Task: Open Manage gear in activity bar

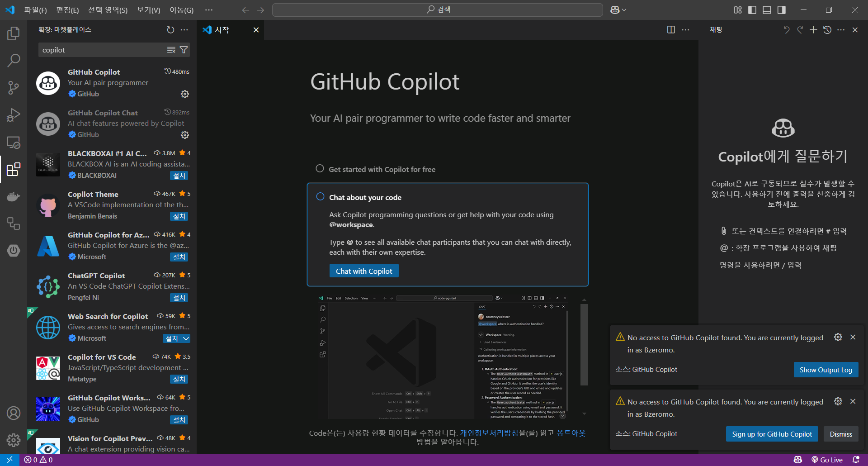Action: pos(14,440)
